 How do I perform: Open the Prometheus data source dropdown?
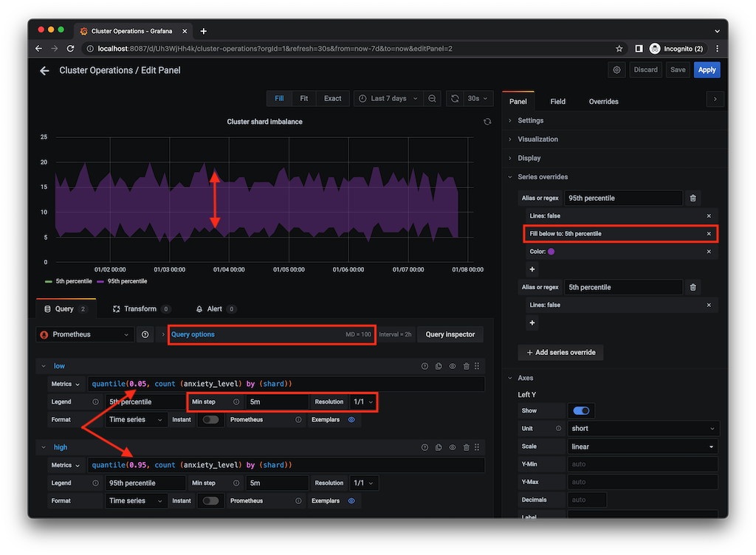[85, 334]
